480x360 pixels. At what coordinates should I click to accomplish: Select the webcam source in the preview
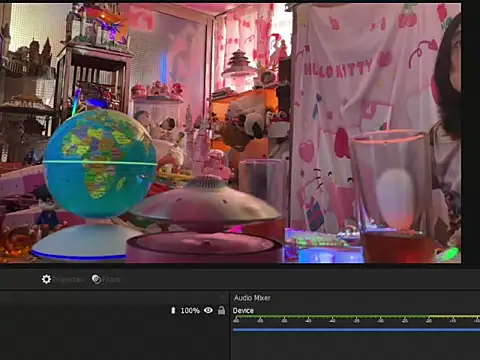click(230, 133)
